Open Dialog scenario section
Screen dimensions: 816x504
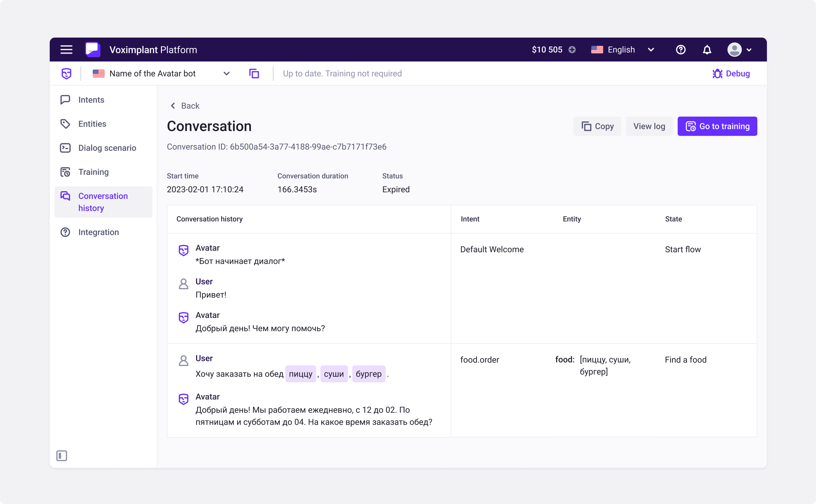(107, 148)
